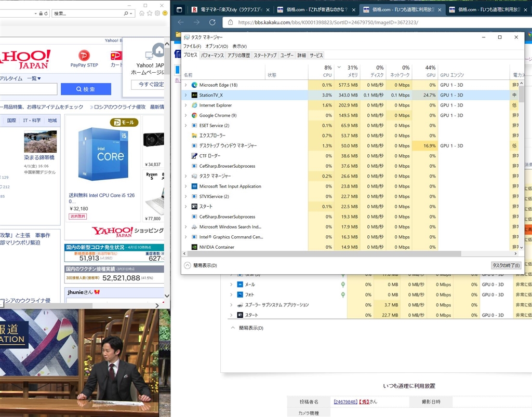Click the IE smiley feedback icon
Viewport: 532px width, 417px height.
165,13
